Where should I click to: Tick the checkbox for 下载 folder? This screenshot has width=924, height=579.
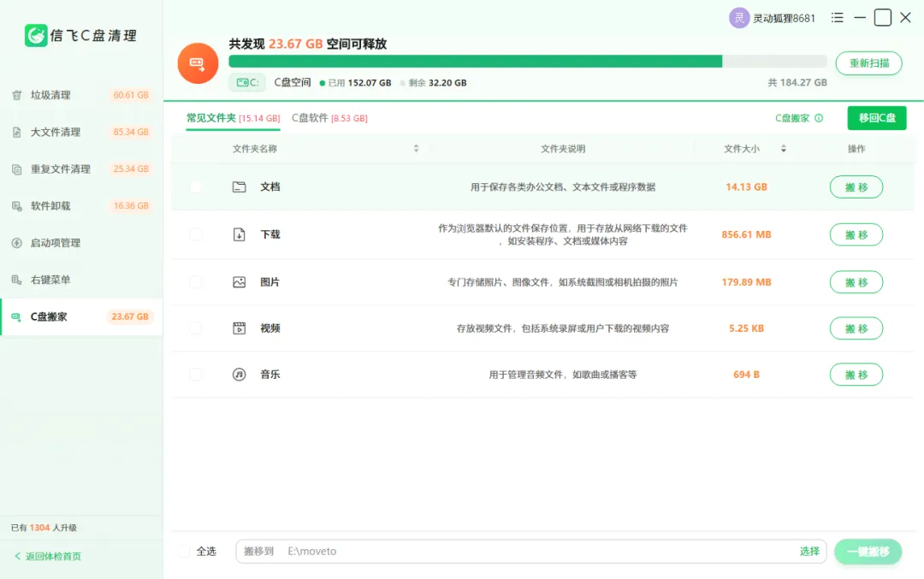196,234
